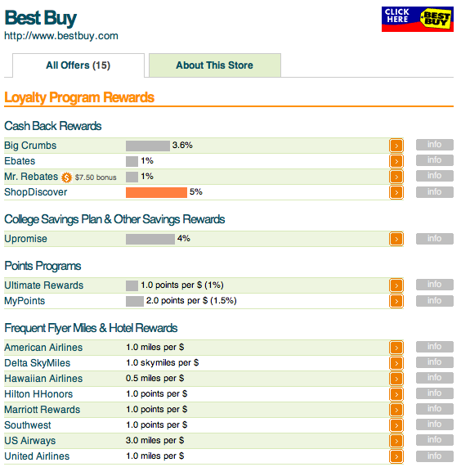The width and height of the screenshot is (461, 476).
Task: Open the Ultimate Rewards program link
Action: pyautogui.click(x=43, y=285)
